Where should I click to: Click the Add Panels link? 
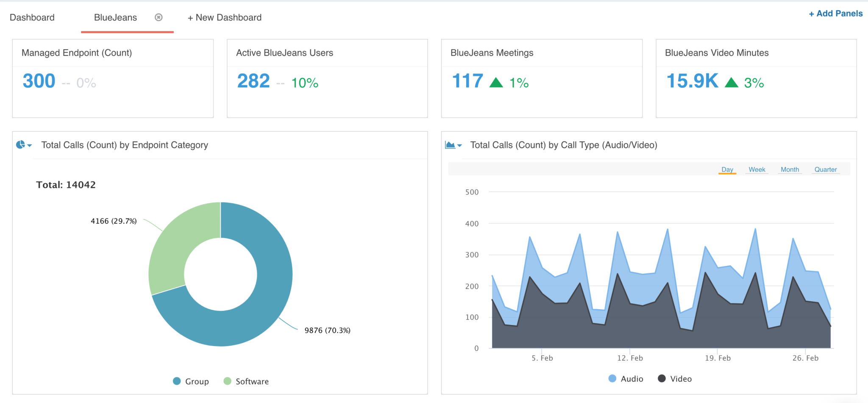(835, 14)
